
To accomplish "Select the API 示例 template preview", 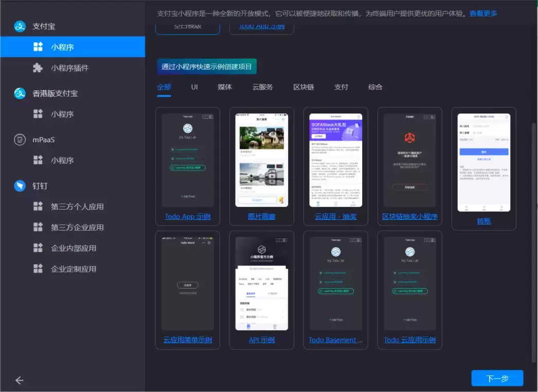I will tap(261, 284).
